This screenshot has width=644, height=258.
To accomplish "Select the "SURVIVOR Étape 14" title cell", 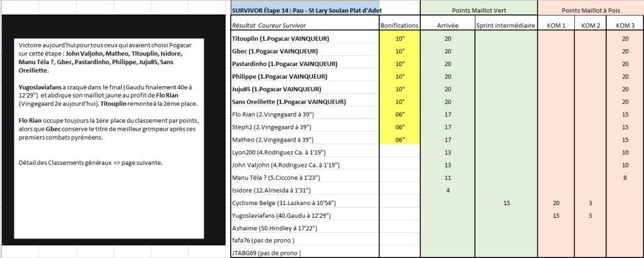I will (305, 11).
